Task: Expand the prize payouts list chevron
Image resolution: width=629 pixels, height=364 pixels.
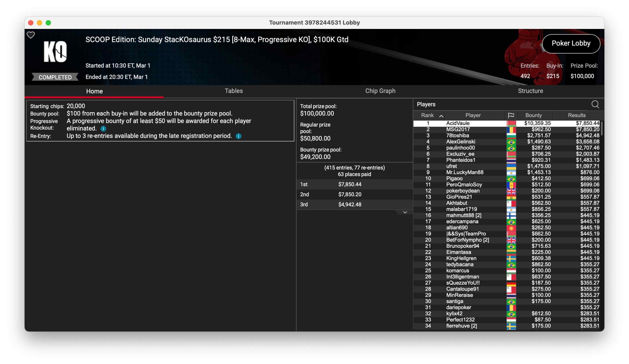Action: coord(405,212)
